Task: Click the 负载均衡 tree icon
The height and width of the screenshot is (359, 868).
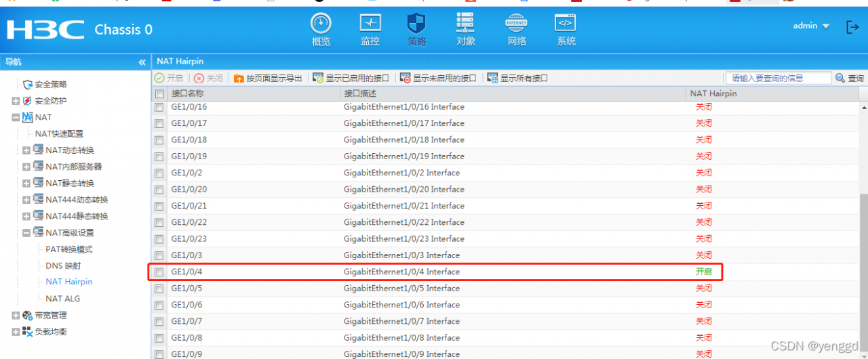Action: pos(27,332)
